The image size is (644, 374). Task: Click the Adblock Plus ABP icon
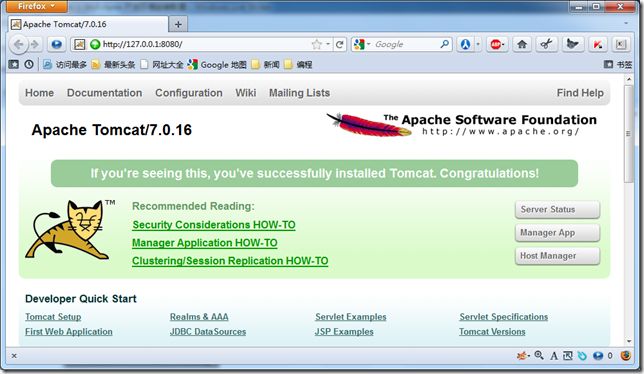pyautogui.click(x=495, y=44)
